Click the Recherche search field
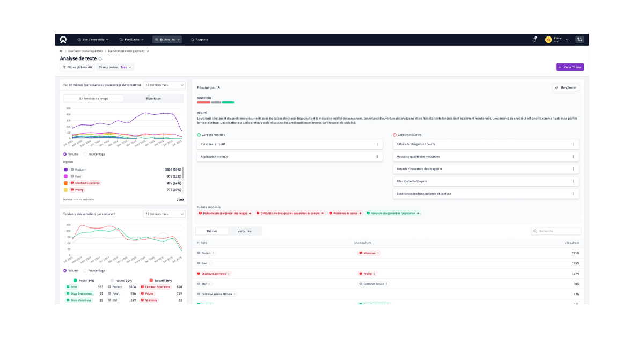 pos(556,231)
